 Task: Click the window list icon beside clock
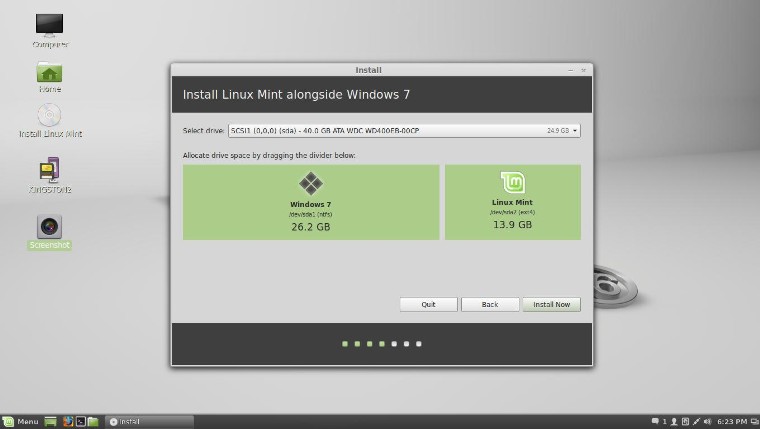[755, 422]
